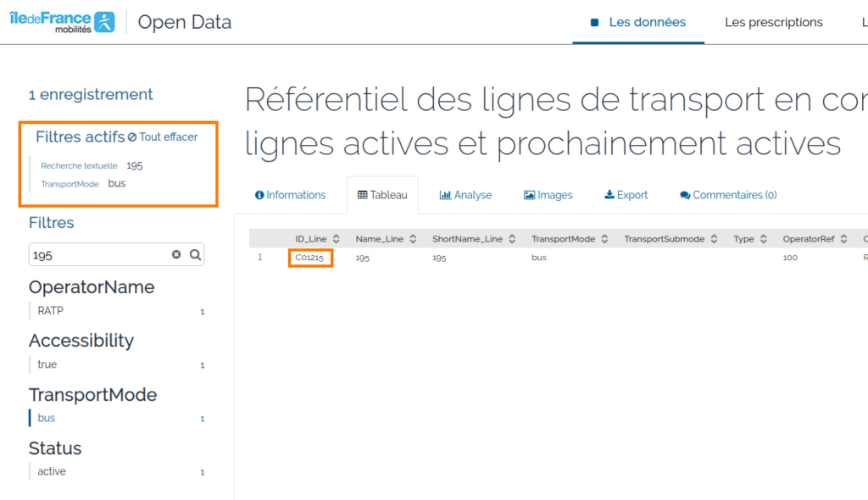
Task: Click the magnifying glass search icon
Action: pos(195,254)
